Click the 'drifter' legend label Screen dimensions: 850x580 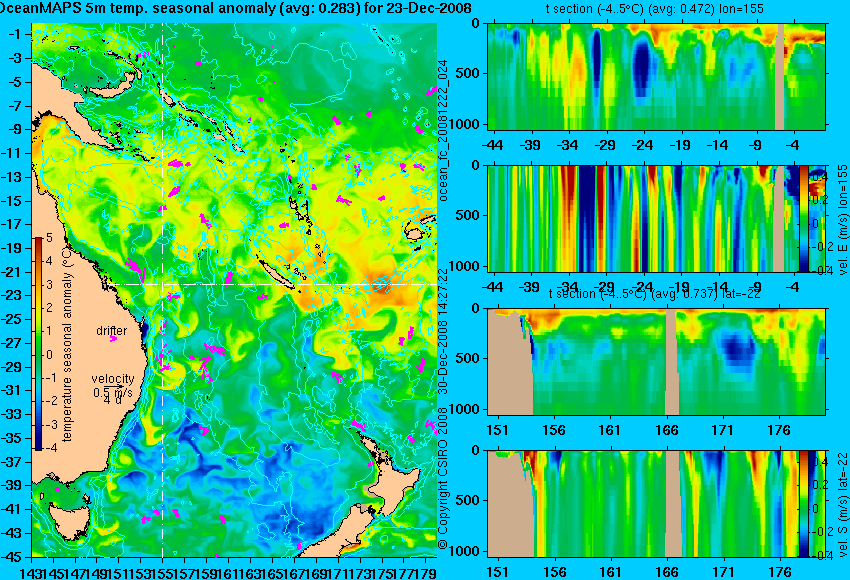click(x=112, y=331)
